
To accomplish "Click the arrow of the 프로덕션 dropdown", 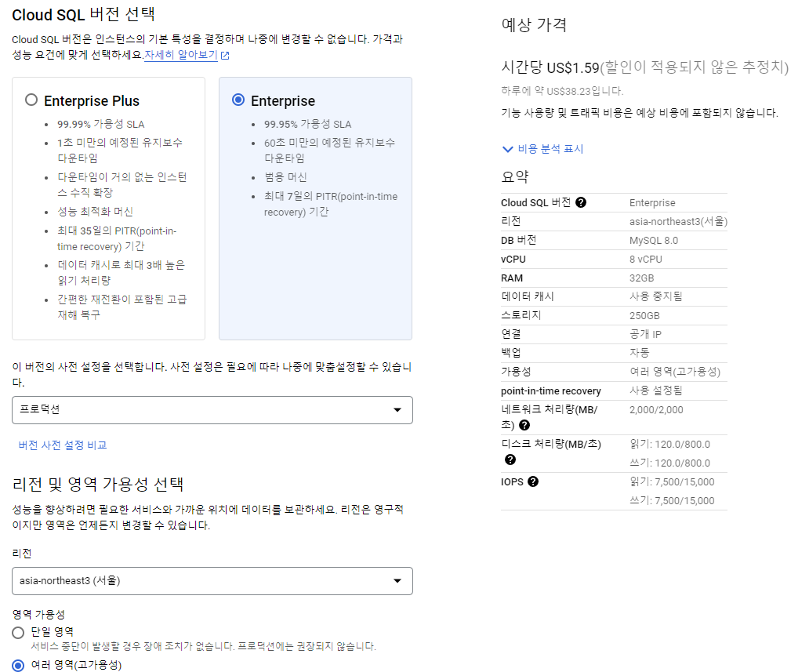I will tap(397, 410).
